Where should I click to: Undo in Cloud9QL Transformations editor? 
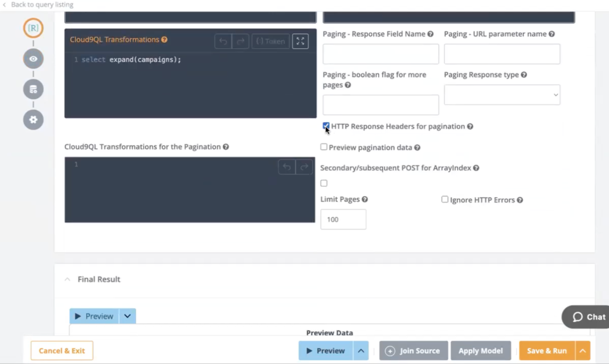(x=223, y=41)
